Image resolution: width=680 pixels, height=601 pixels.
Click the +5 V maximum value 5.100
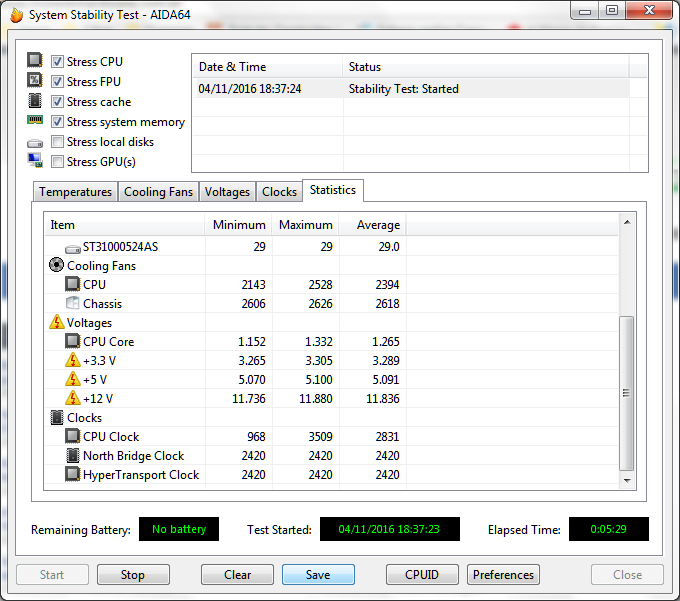(319, 379)
